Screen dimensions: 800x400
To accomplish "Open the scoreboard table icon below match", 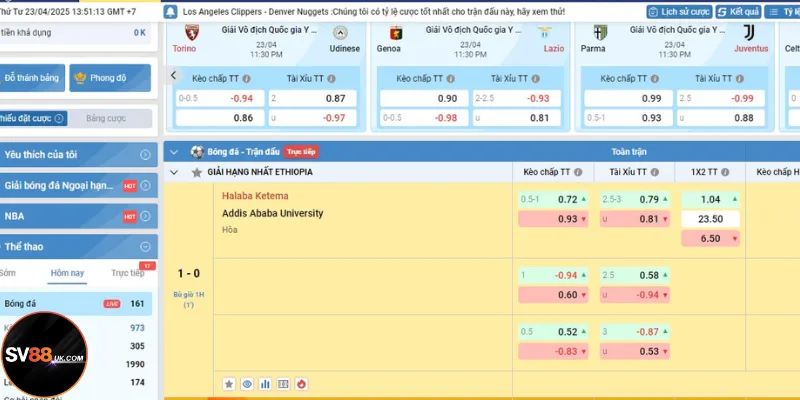I will [x=283, y=383].
